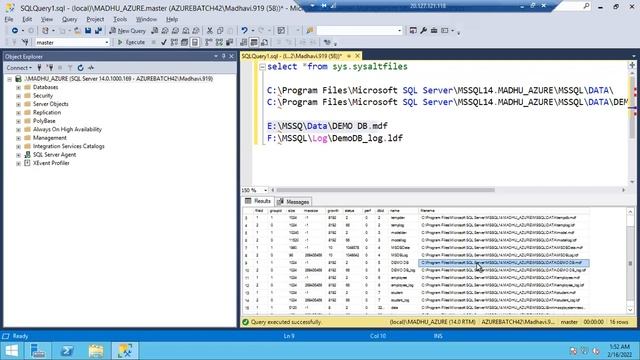Open File Explorer from the taskbar
This screenshot has height=360, width=640.
[96, 351]
